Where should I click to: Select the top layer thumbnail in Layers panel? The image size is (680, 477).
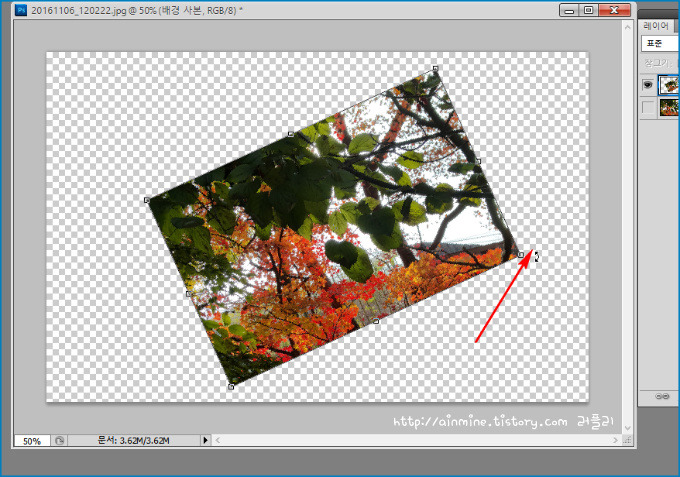point(669,85)
